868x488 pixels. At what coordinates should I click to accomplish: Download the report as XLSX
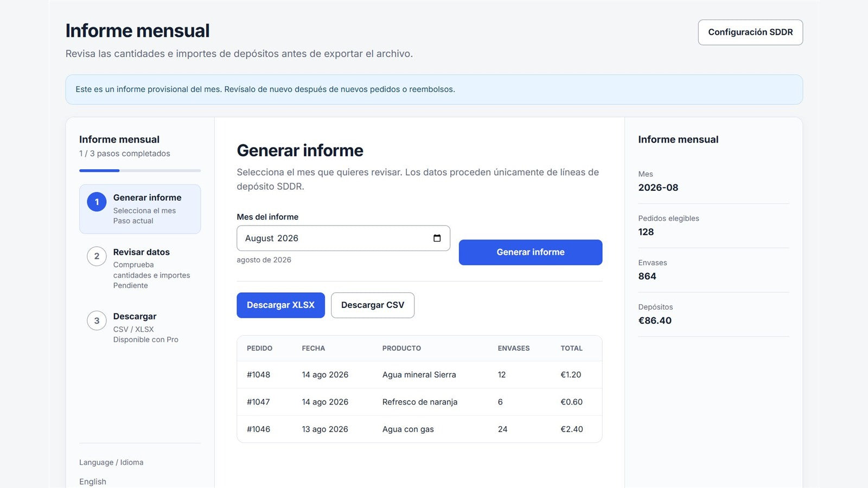(x=280, y=305)
